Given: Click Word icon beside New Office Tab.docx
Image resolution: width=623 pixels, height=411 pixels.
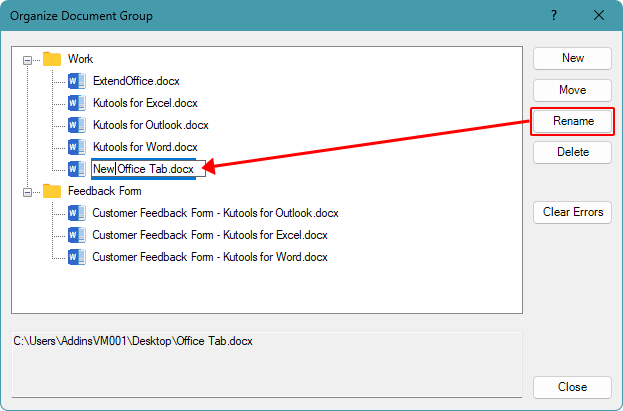Looking at the screenshot, I should click(x=77, y=169).
